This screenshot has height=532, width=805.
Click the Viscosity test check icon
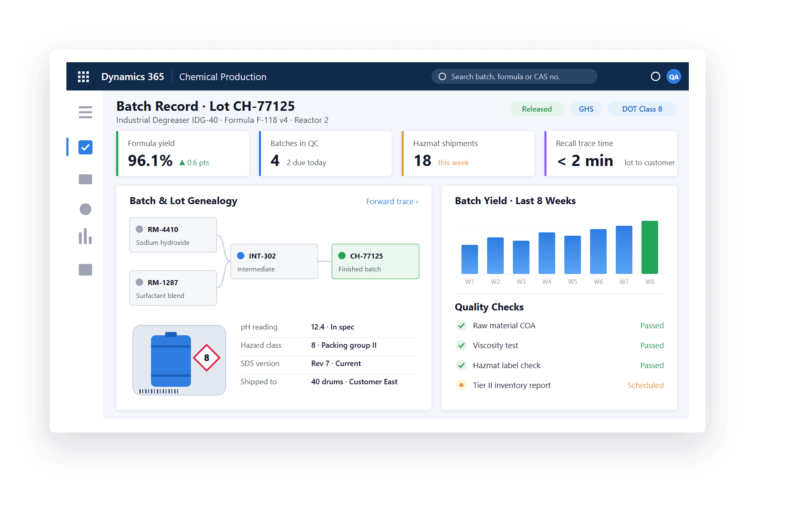coord(461,345)
